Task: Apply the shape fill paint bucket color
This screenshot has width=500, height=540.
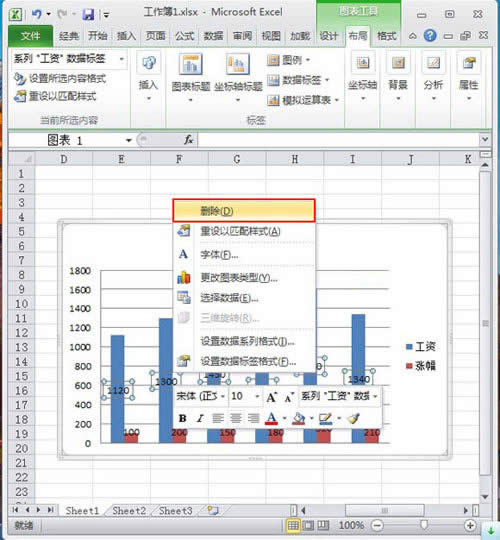Action: point(299,418)
